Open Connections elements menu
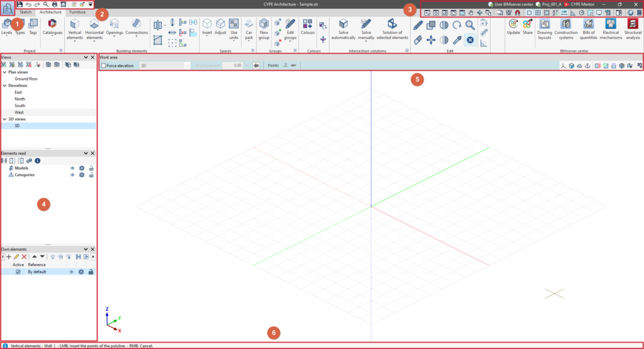This screenshot has height=349, width=644. (x=136, y=28)
